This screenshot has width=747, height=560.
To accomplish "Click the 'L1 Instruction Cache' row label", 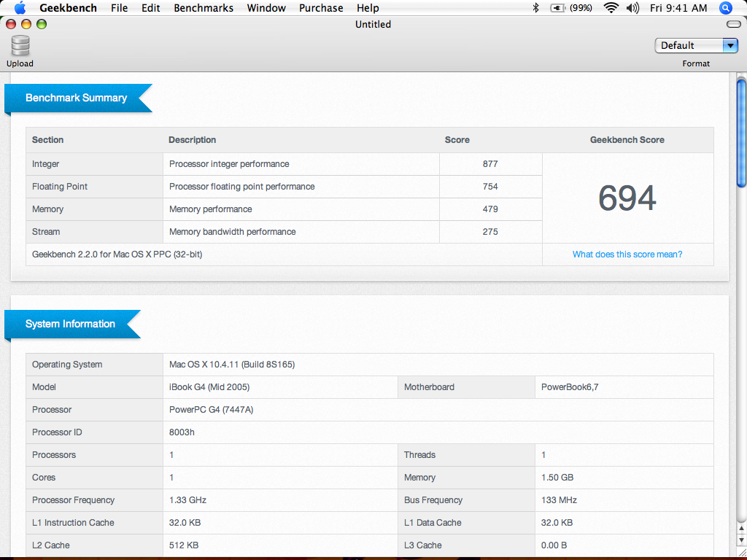I will (73, 522).
